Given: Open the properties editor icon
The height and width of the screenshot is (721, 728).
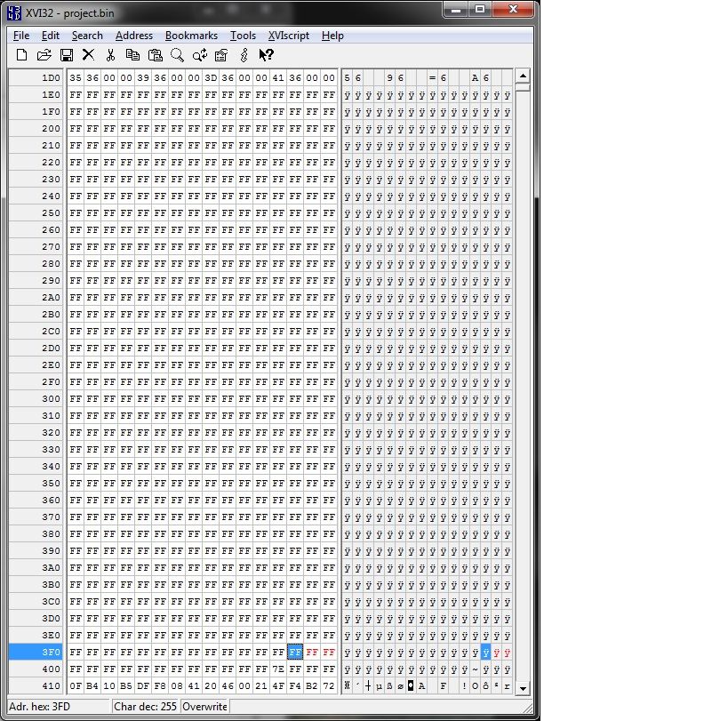Looking at the screenshot, I should [x=220, y=54].
